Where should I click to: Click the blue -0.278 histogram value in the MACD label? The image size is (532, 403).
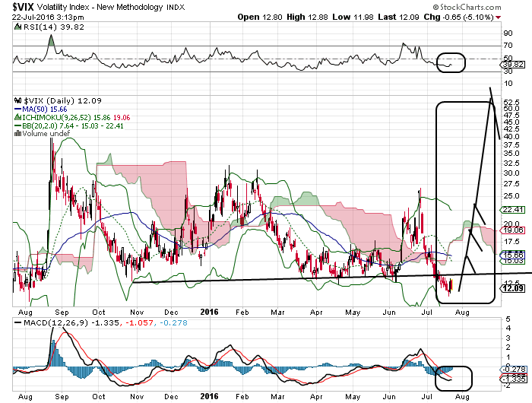(173, 322)
